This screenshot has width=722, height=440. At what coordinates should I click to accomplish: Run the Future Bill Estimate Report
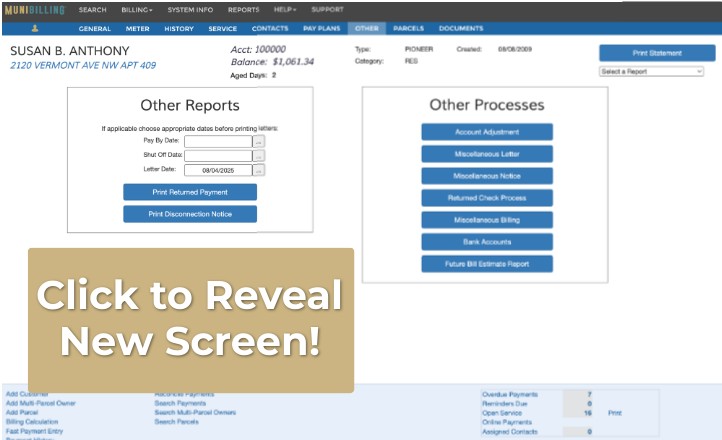pos(487,264)
